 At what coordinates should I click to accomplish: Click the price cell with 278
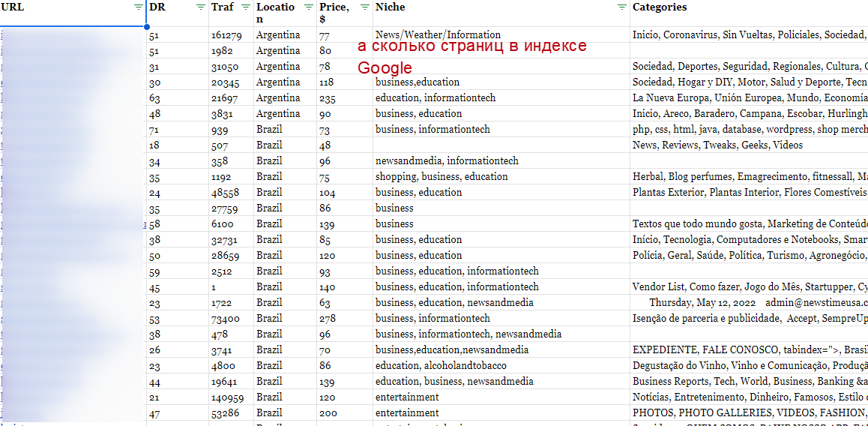(345, 319)
